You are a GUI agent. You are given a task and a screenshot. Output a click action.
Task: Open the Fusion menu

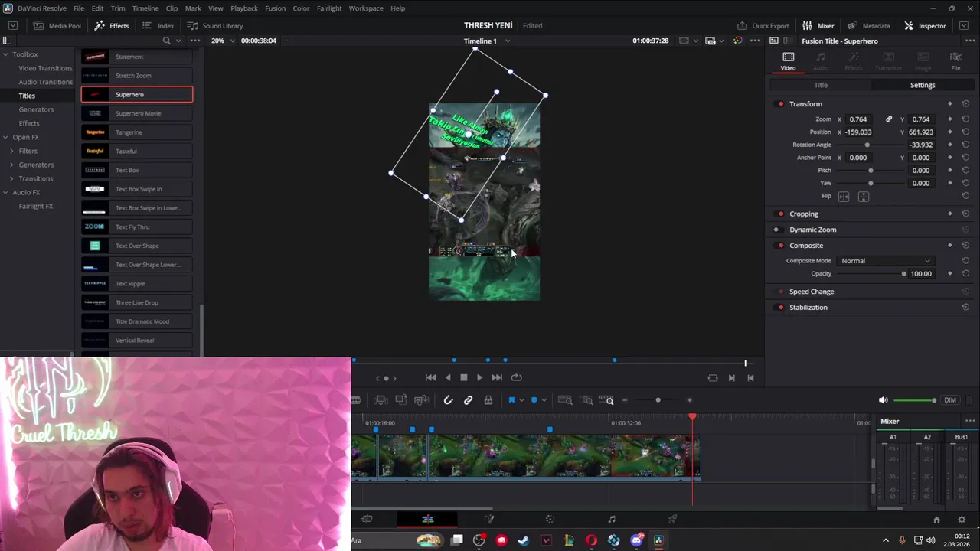tap(275, 8)
